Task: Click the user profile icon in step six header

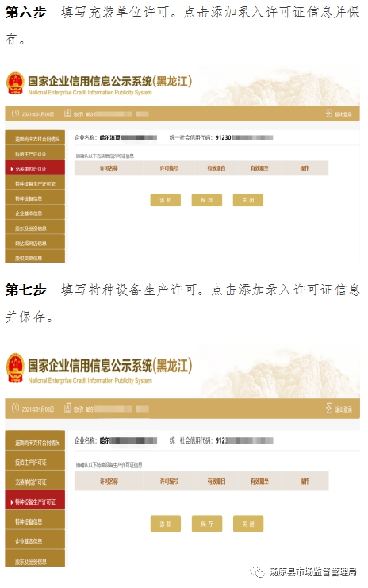Action: [67, 113]
